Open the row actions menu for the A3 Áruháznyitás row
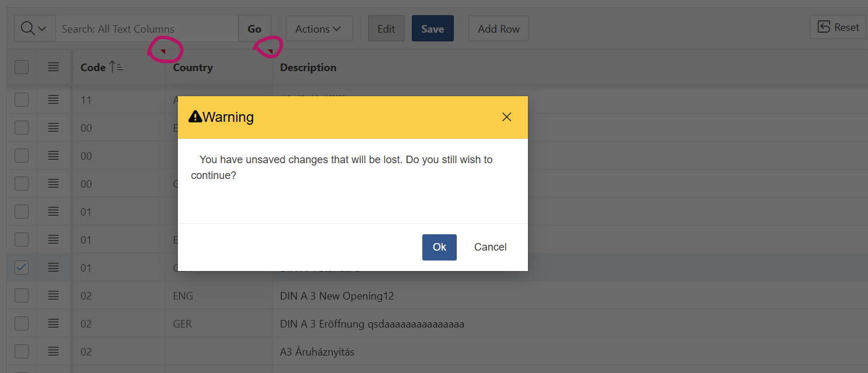 (53, 351)
